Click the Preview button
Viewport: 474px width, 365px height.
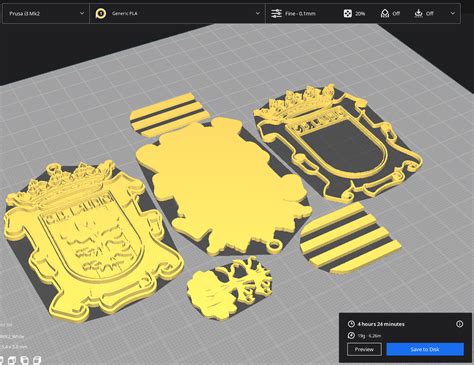pos(364,349)
